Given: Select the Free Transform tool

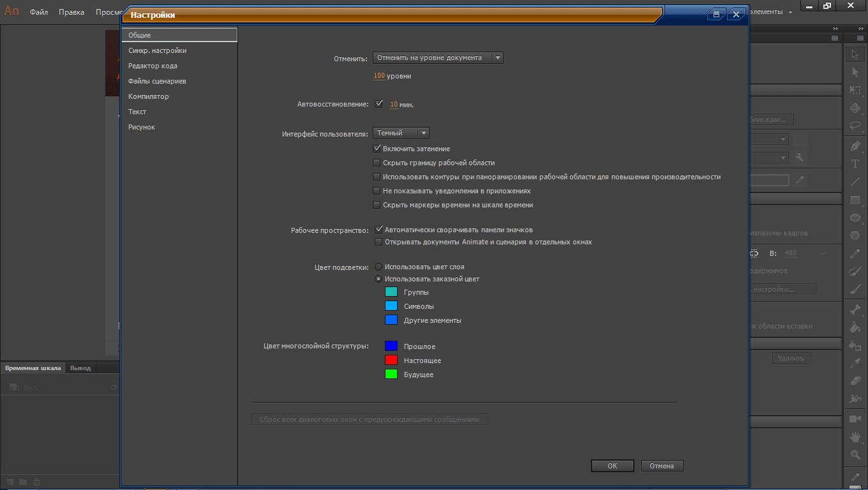Looking at the screenshot, I should (855, 91).
